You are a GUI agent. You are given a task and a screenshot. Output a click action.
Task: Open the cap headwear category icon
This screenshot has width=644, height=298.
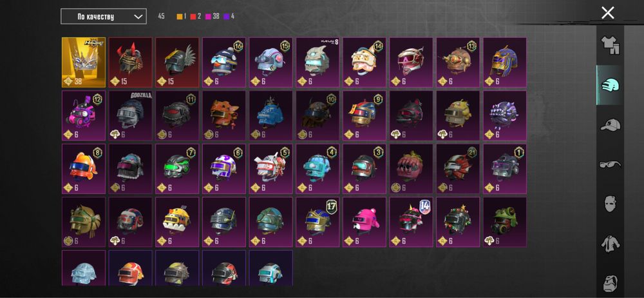(611, 125)
